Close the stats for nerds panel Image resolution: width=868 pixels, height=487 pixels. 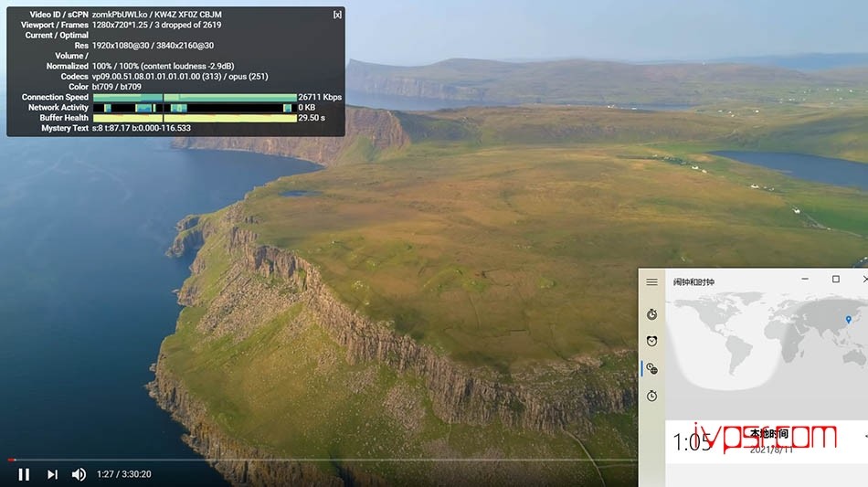coord(337,15)
